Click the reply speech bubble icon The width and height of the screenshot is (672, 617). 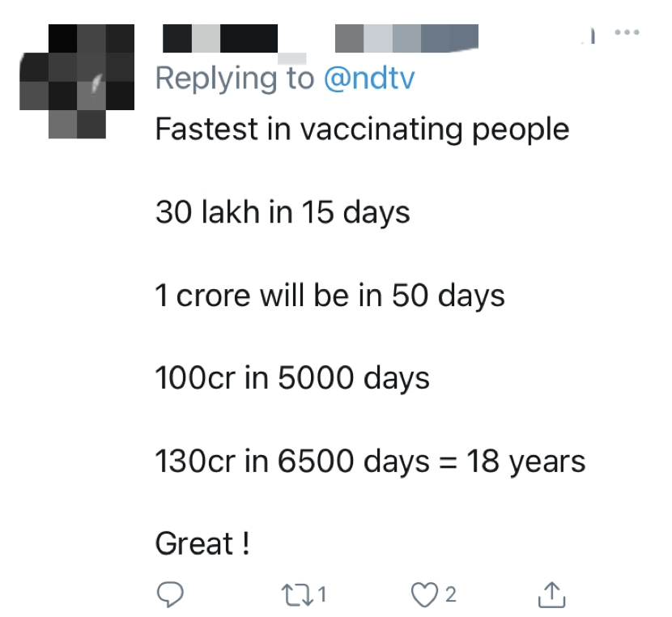169,595
